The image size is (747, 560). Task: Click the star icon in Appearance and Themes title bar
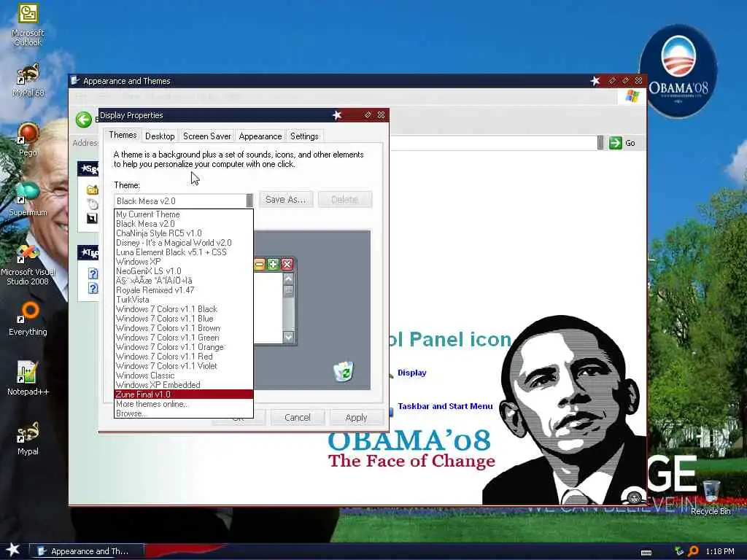(595, 81)
